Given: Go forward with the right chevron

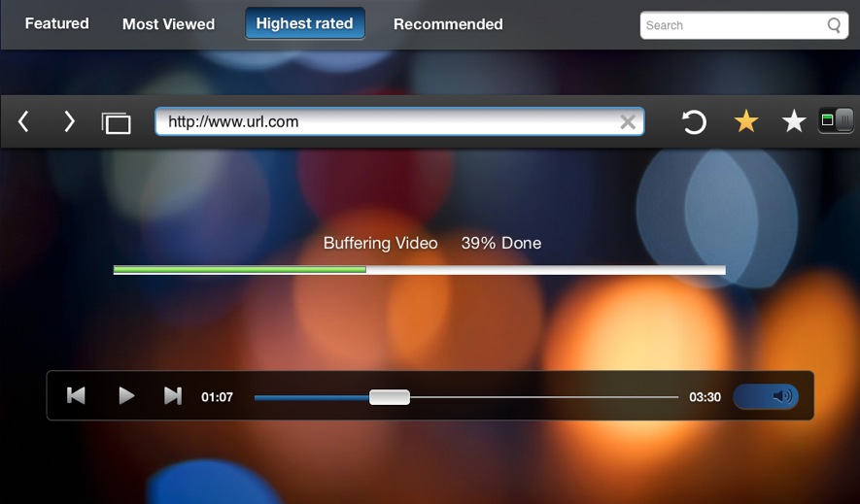Looking at the screenshot, I should tap(69, 121).
